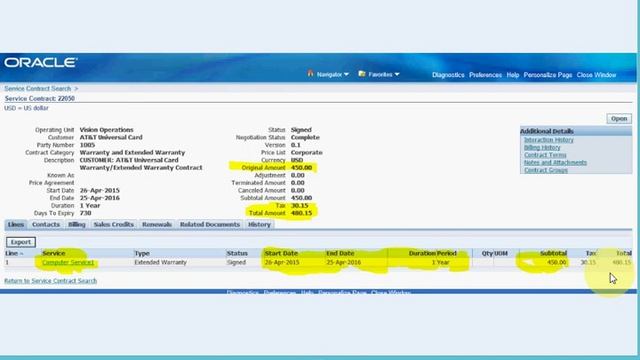Click Return to Service Contract Search link
The image size is (640, 360).
[51, 281]
